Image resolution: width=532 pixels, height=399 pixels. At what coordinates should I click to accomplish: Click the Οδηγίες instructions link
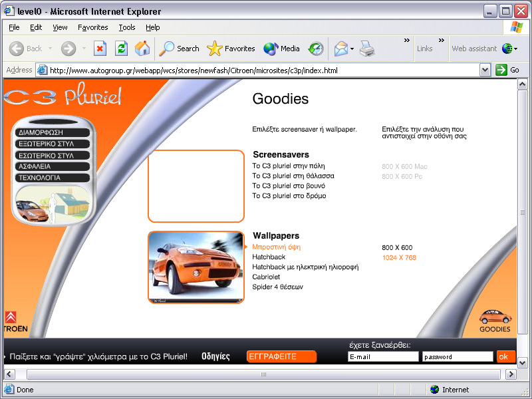point(215,356)
